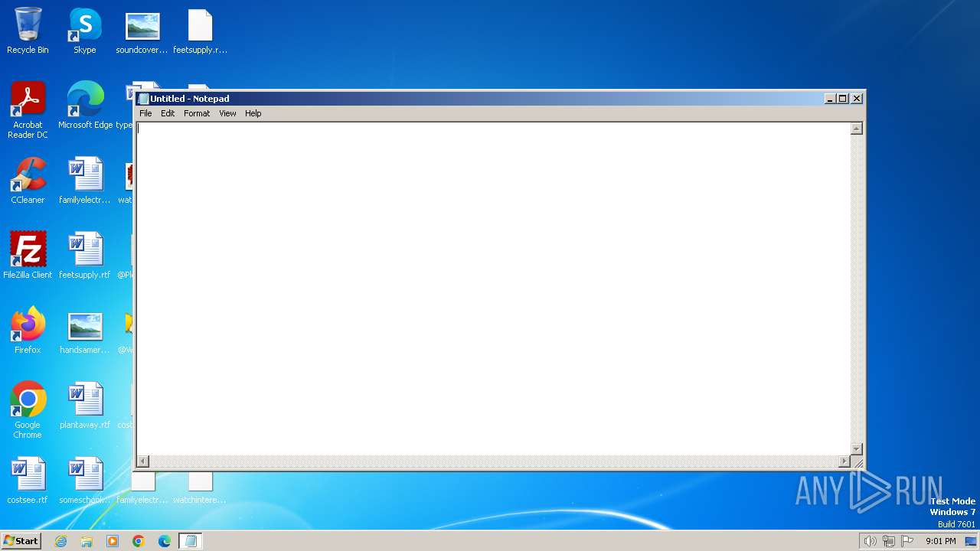Click the Notepad horizontal scrollbar left arrow

pos(143,461)
